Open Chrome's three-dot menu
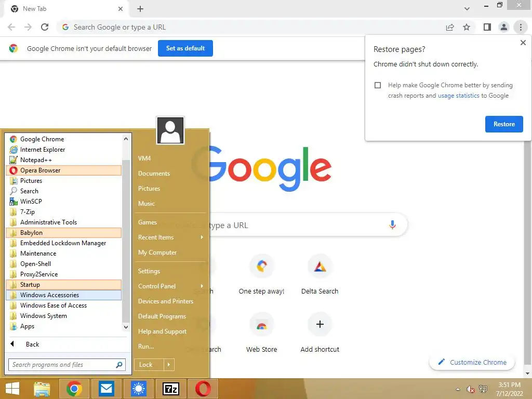This screenshot has width=532, height=399. pos(521,27)
